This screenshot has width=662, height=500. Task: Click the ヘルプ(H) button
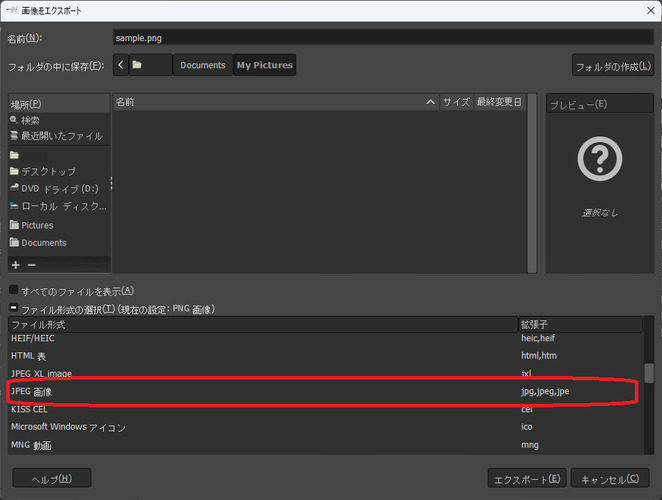(x=52, y=478)
